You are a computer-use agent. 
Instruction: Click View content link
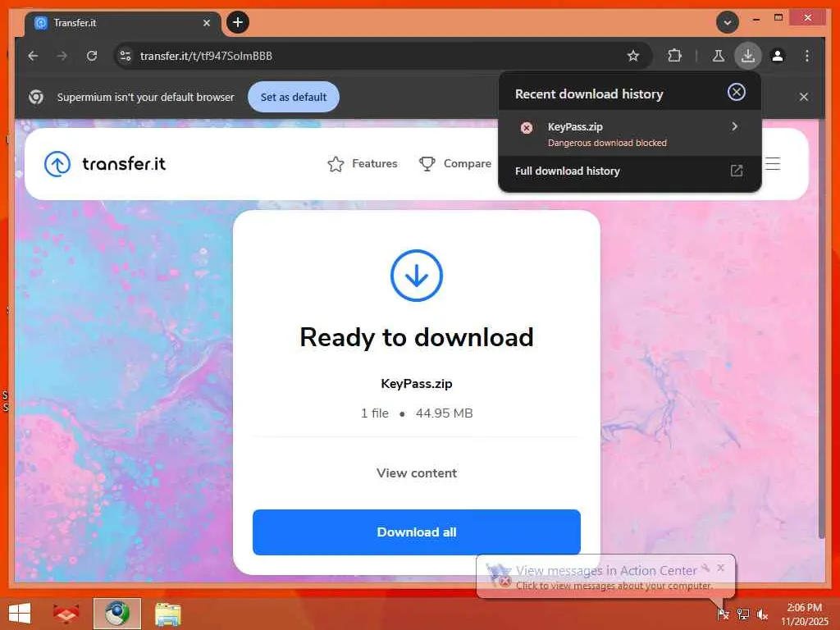(416, 473)
